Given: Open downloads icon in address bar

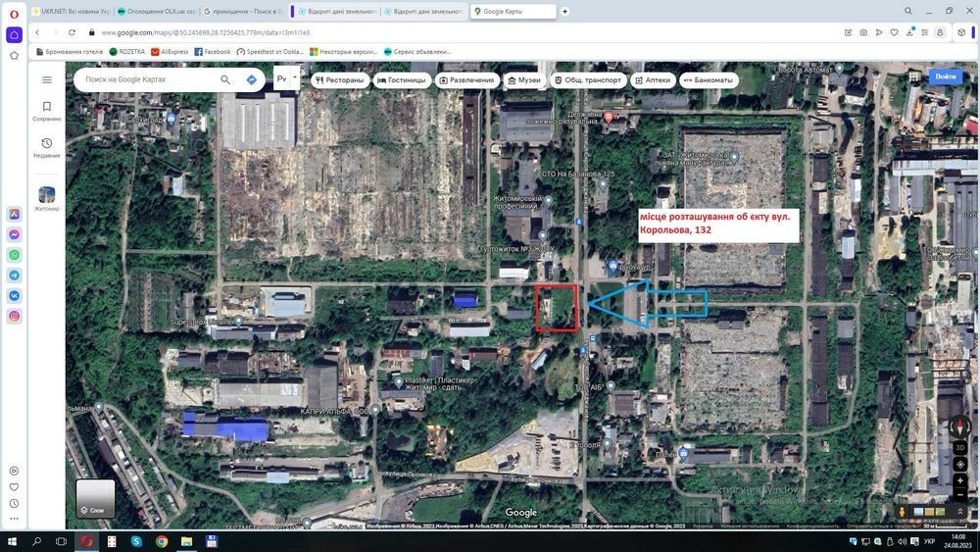Looking at the screenshot, I should click(x=910, y=32).
